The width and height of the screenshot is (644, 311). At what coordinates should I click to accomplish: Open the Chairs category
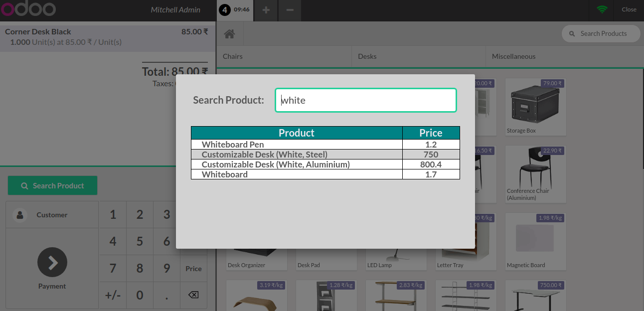(x=284, y=56)
